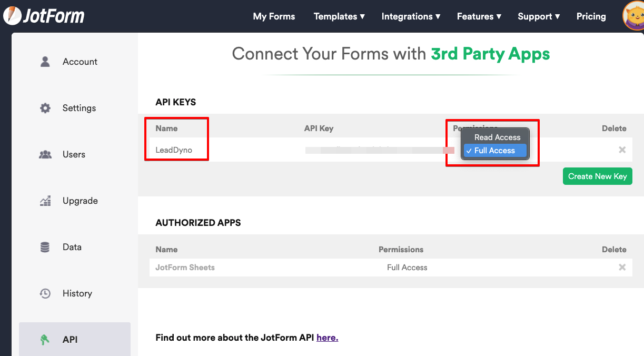Go to My Forms
This screenshot has width=644, height=356.
tap(274, 16)
